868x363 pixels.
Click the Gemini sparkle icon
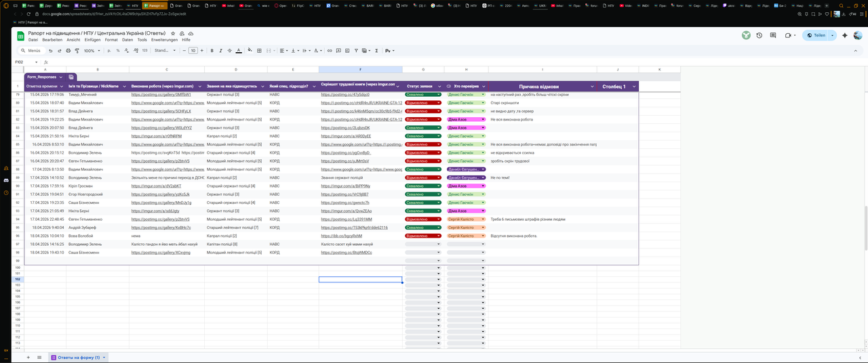[845, 35]
